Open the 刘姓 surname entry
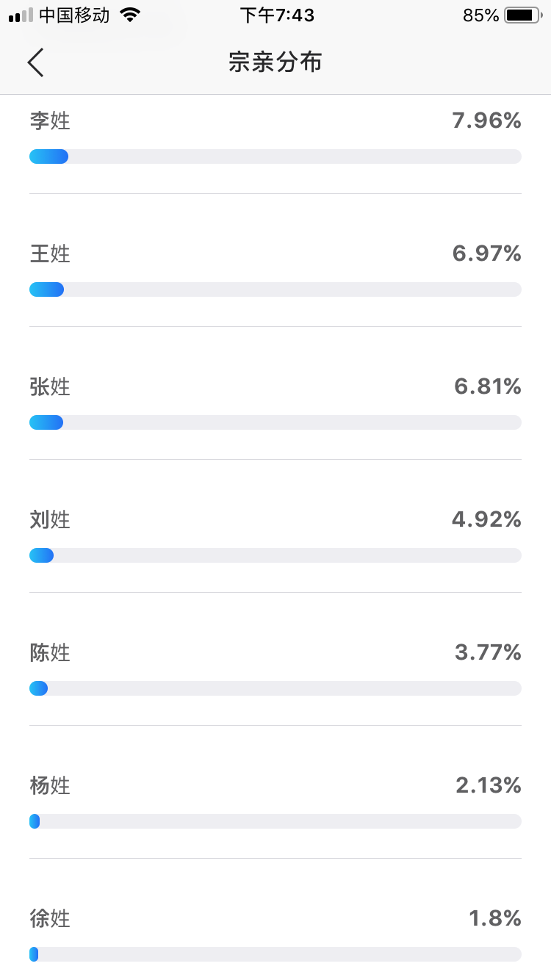 (x=50, y=519)
